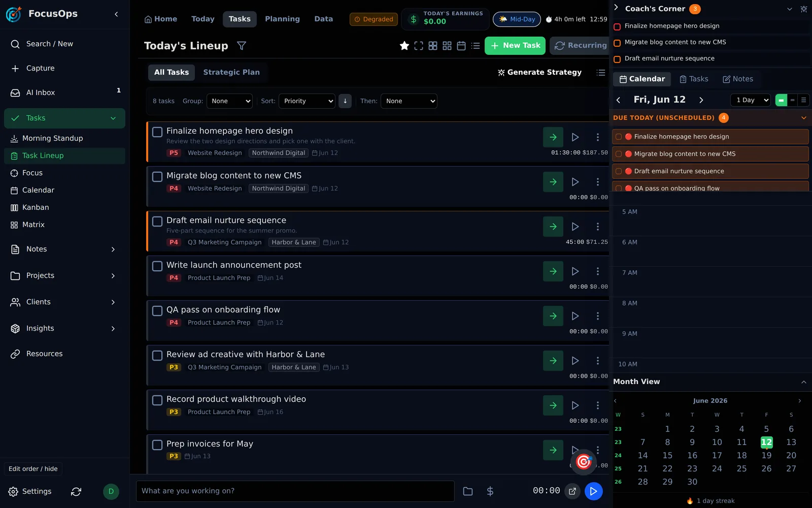The image size is (812, 508).
Task: Open list options icon beside Generate Strategy
Action: point(601,73)
